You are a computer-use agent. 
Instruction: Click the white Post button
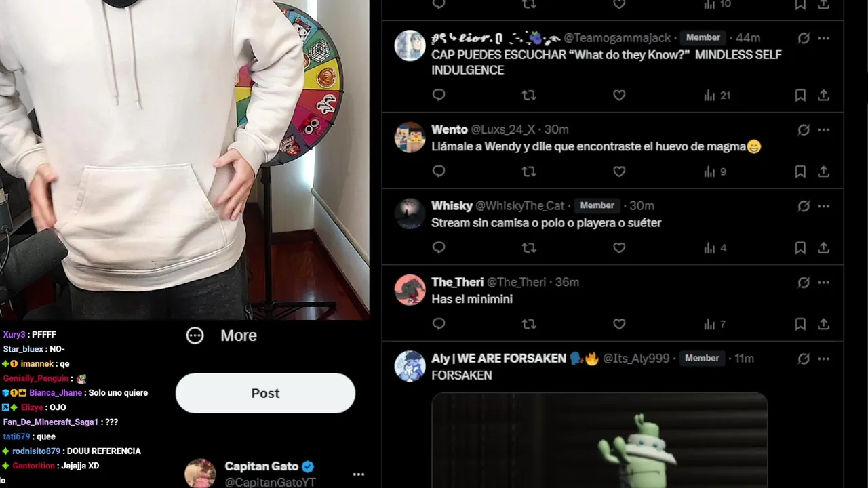265,393
